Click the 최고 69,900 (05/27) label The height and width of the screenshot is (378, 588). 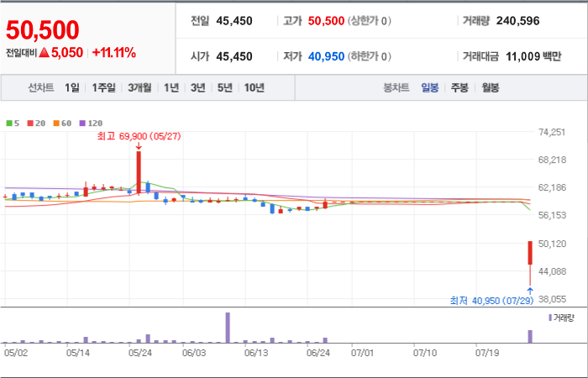click(x=139, y=136)
